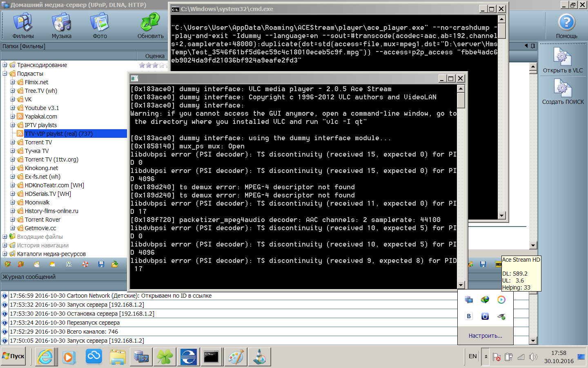Click the blue floppy disk save icon
This screenshot has width=588, height=368.
pos(101,265)
